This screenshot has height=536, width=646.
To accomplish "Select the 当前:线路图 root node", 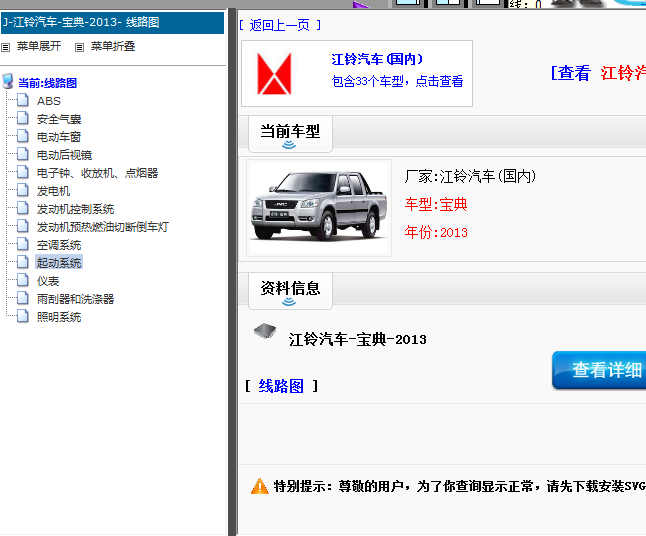I will click(47, 83).
